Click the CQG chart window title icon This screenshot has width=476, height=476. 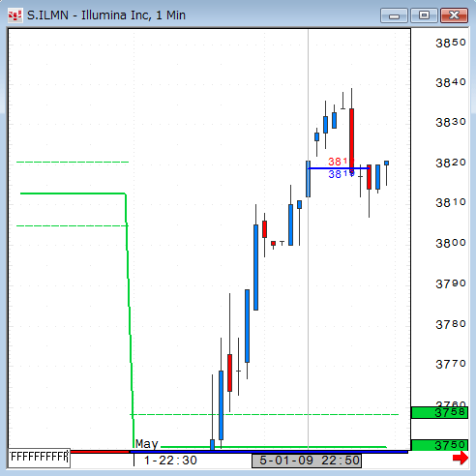(15, 15)
